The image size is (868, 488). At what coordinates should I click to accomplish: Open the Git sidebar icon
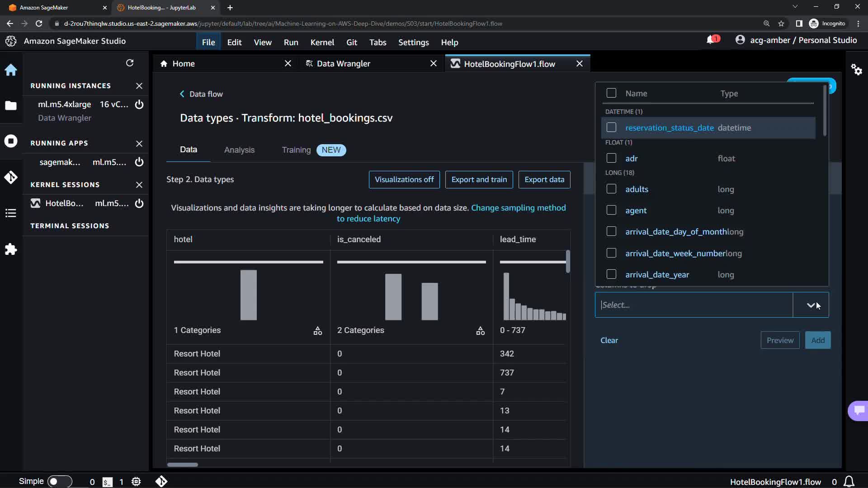point(11,177)
